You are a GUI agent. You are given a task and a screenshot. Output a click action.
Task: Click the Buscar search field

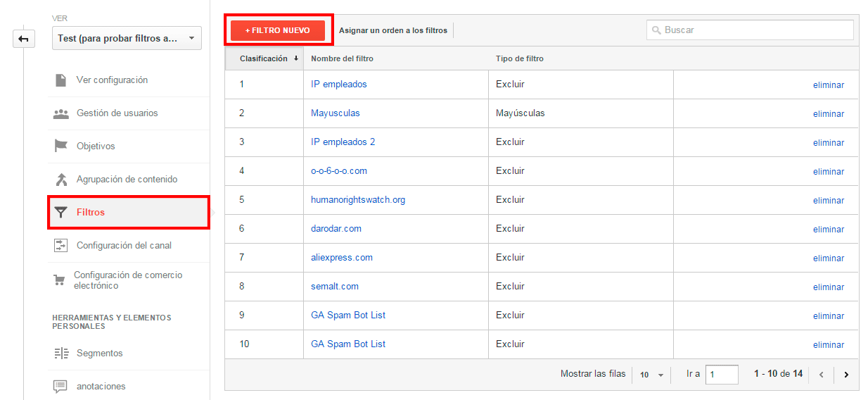coord(750,30)
